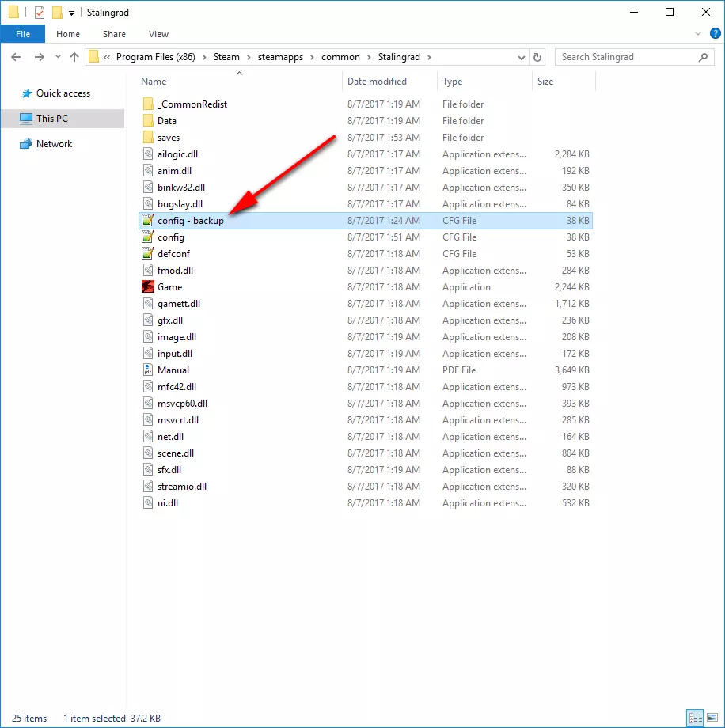Viewport: 725px width, 728px height.
Task: Select the fmod.dll file icon
Action: click(x=148, y=270)
